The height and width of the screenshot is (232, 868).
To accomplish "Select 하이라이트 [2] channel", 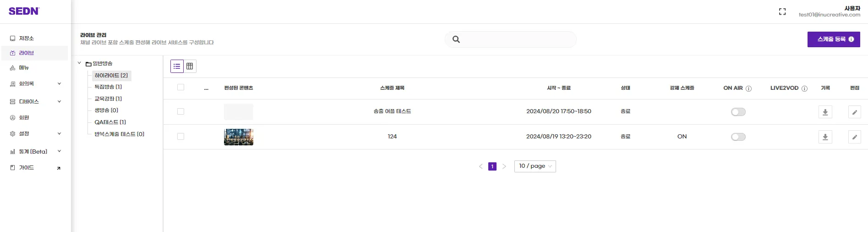I will [111, 76].
